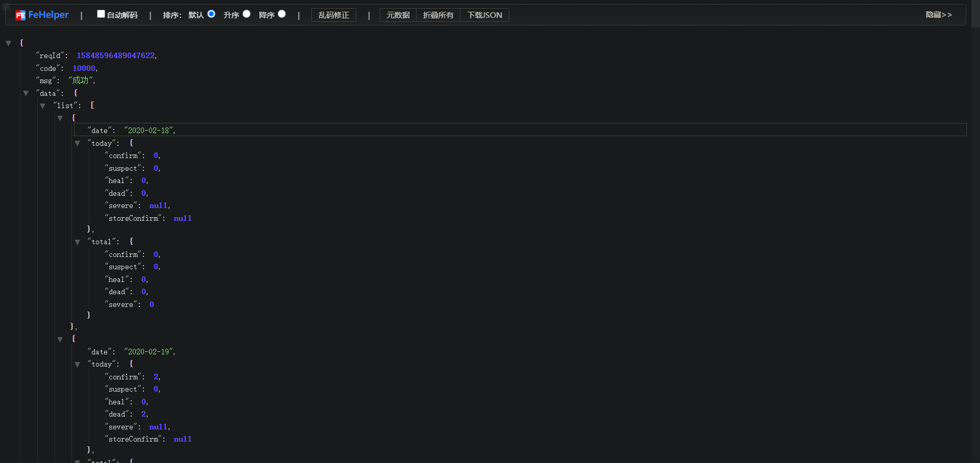Screen dimensions: 980x463
Task: Click "confirm" value 2 under 2020-02-19
Action: click(x=156, y=377)
